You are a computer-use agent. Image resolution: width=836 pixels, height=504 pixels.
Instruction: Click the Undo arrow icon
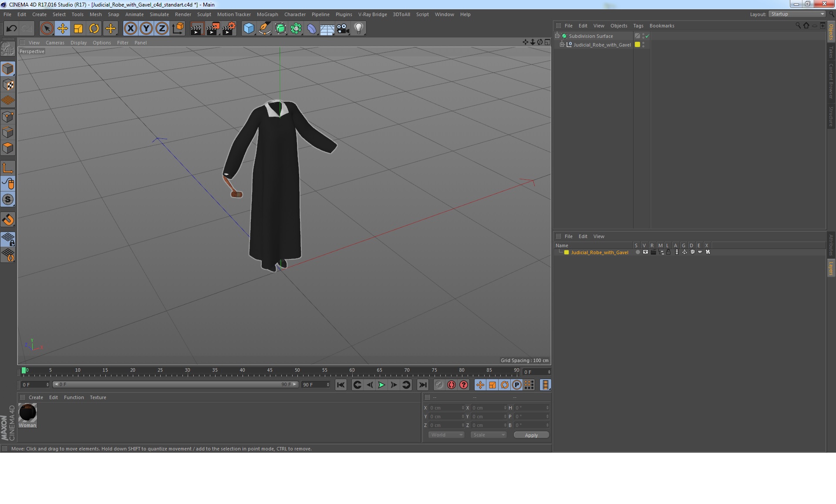click(11, 29)
